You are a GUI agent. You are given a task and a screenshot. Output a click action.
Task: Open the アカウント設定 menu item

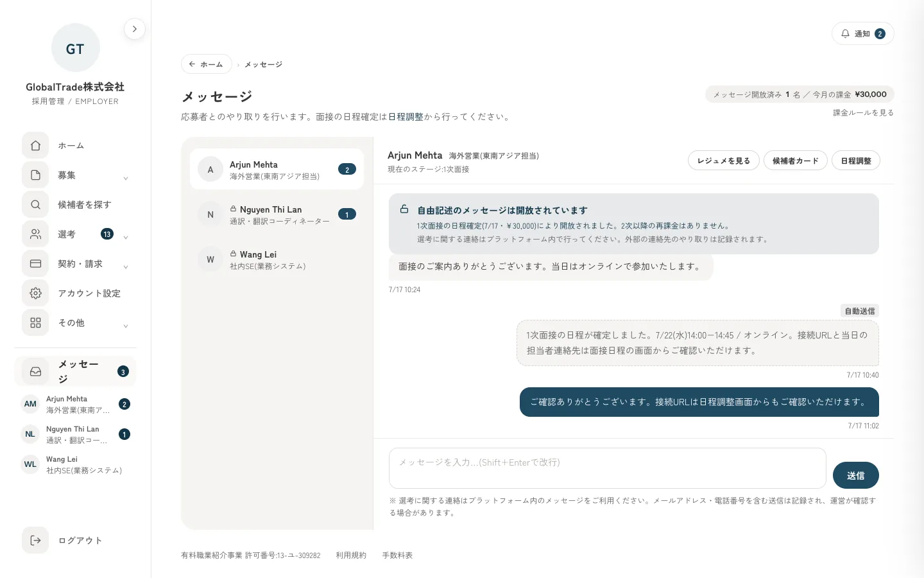pyautogui.click(x=75, y=293)
